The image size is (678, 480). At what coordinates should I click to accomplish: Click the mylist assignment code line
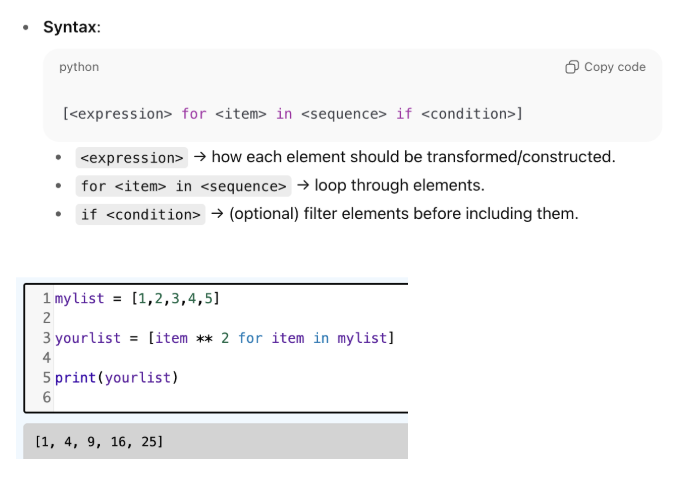(137, 298)
